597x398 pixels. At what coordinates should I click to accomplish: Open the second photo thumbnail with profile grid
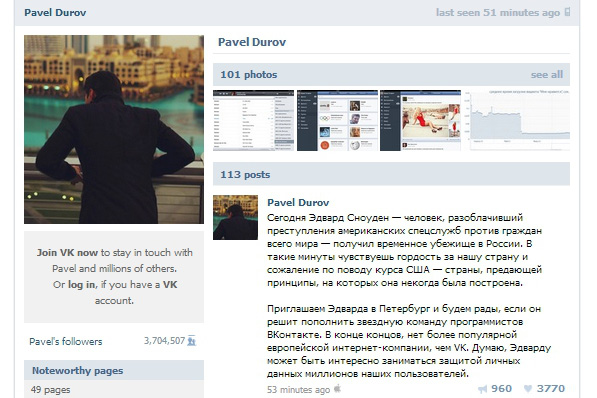pyautogui.click(x=337, y=120)
